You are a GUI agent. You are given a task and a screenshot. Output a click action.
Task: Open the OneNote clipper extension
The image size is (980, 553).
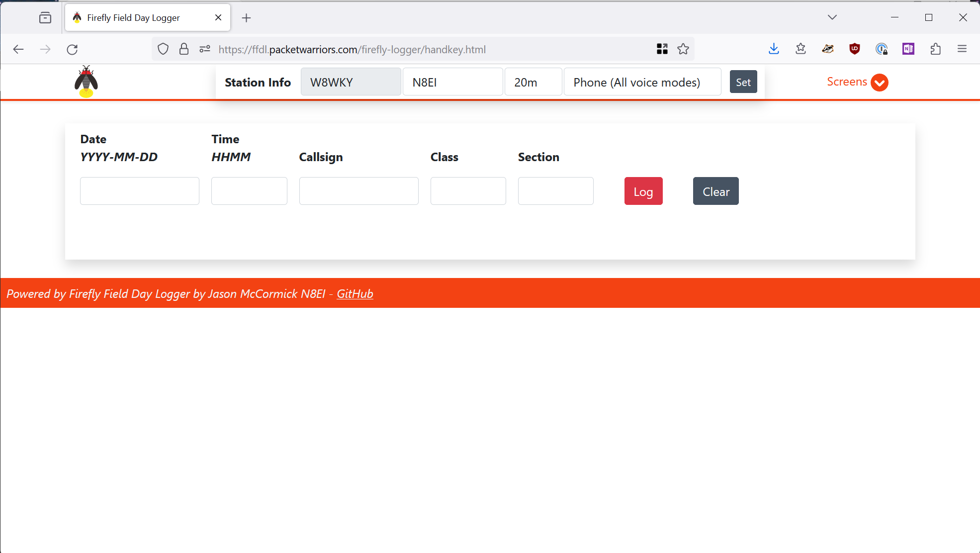pos(908,49)
